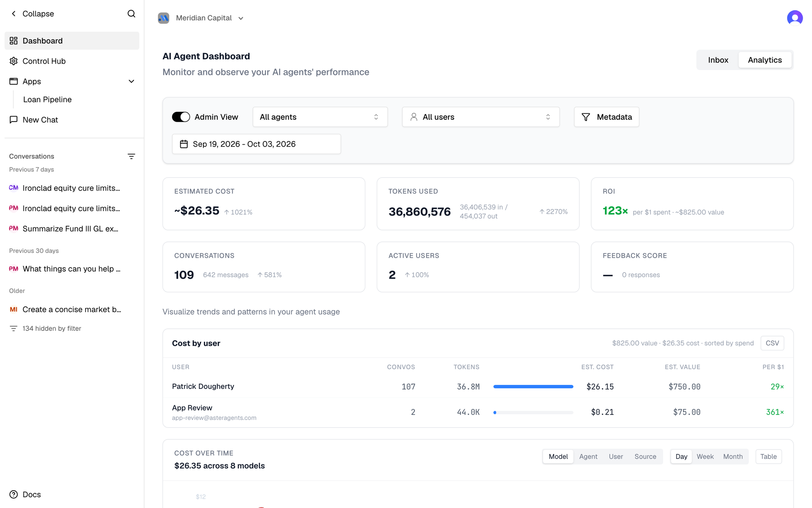812x508 pixels.
Task: Export cost by user as CSV
Action: (x=772, y=343)
